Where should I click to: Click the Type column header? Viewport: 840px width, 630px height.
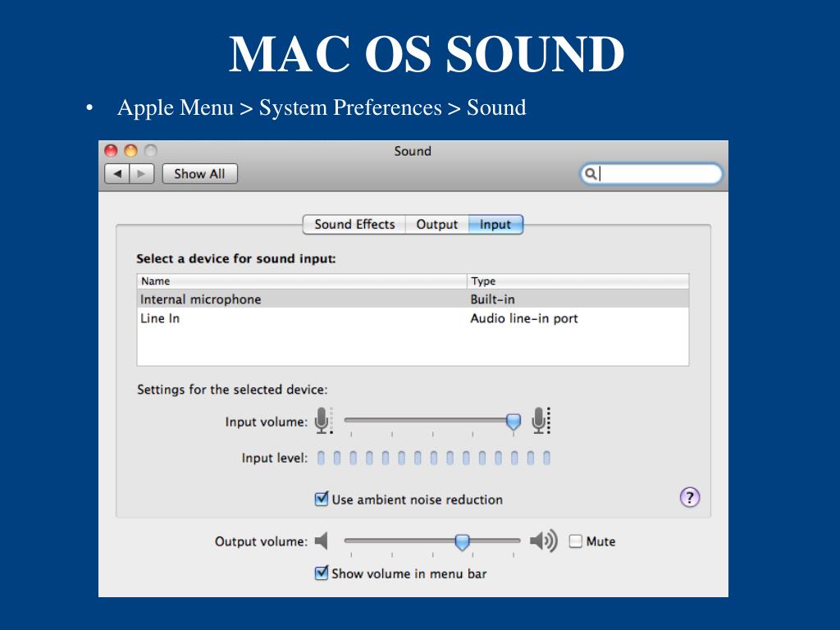[x=578, y=281]
